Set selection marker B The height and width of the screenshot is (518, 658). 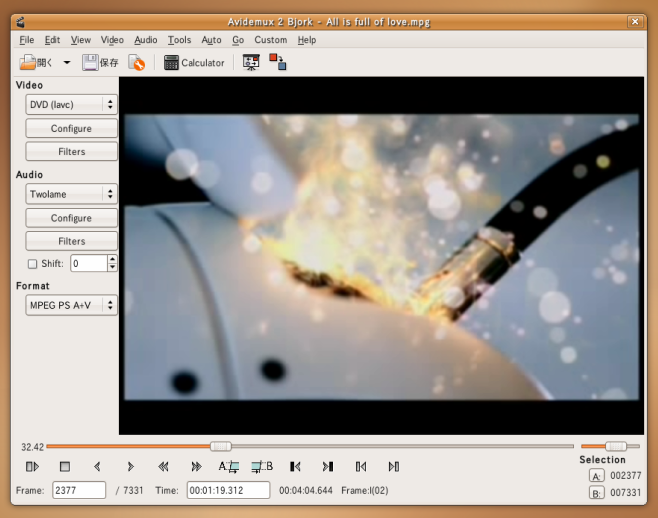262,466
